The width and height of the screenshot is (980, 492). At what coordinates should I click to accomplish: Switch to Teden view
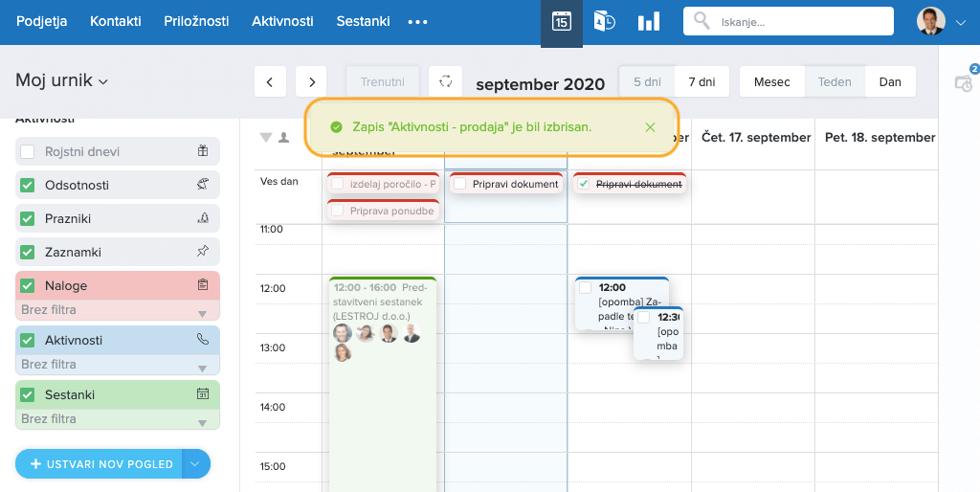coord(835,82)
